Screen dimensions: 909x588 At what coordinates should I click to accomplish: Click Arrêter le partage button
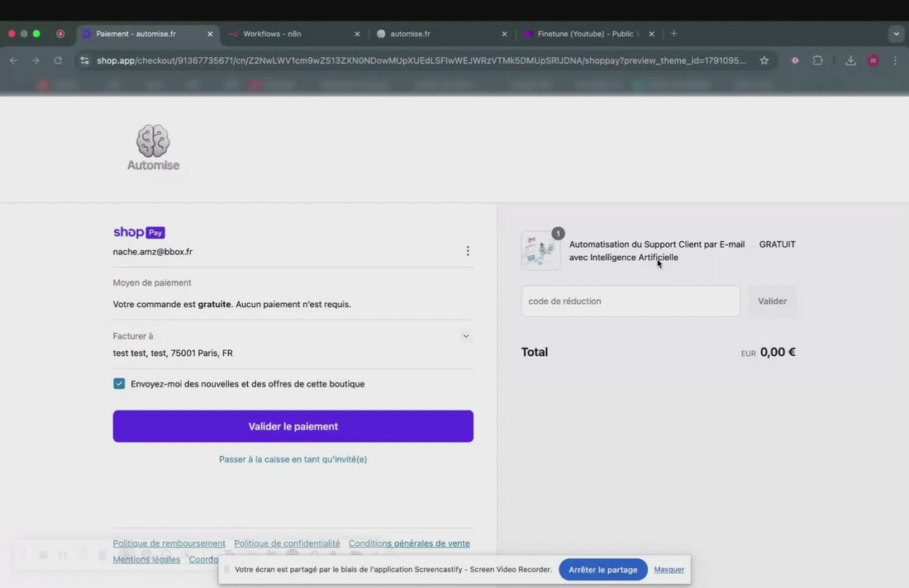[x=603, y=570]
